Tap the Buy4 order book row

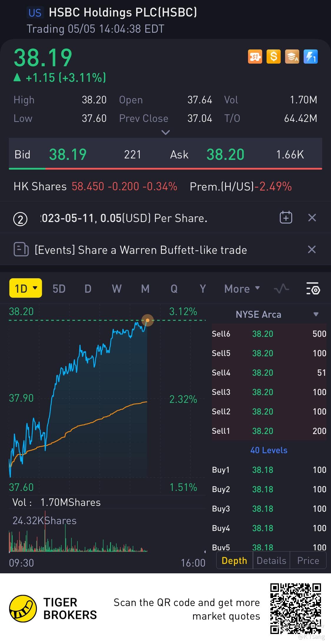click(x=269, y=528)
